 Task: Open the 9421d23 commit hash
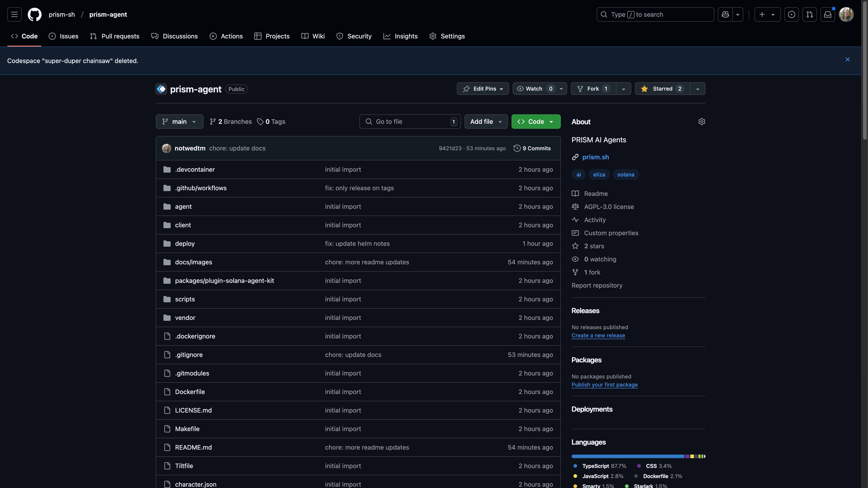coord(450,148)
